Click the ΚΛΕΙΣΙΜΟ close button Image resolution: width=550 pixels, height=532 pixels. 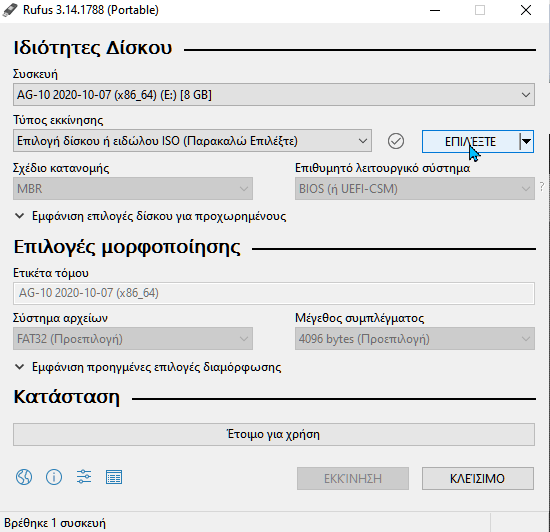[478, 478]
